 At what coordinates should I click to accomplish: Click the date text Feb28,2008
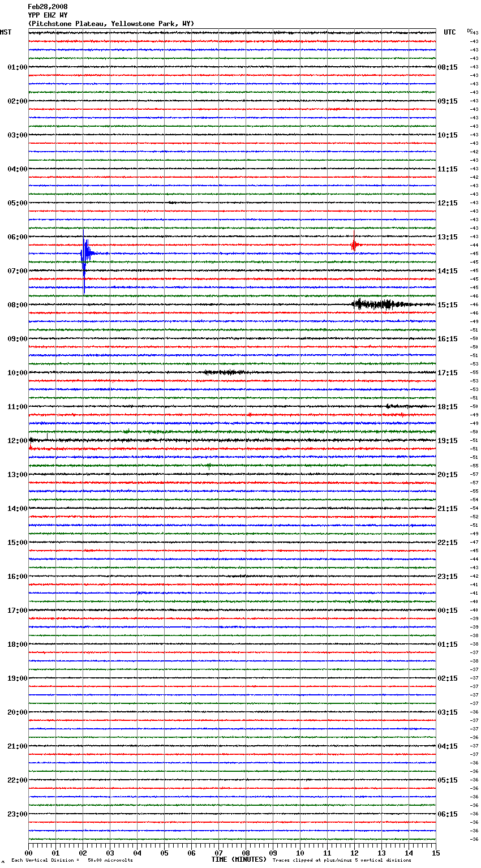(x=48, y=7)
